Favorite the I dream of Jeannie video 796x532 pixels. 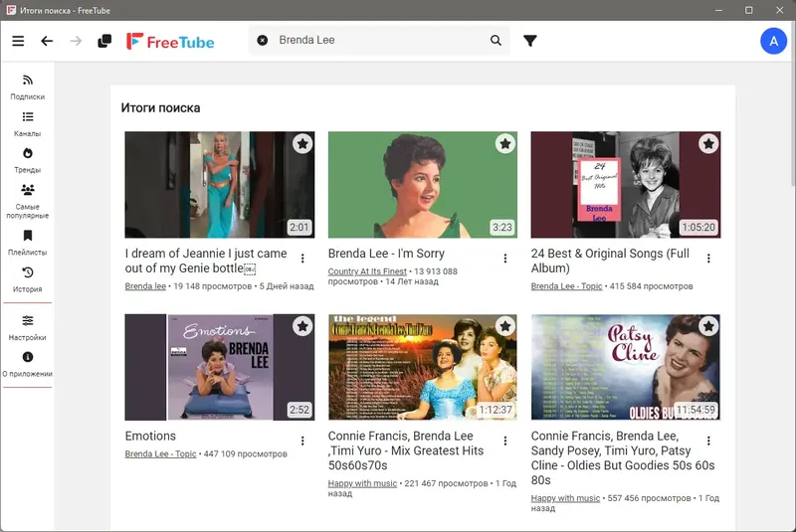tap(302, 144)
